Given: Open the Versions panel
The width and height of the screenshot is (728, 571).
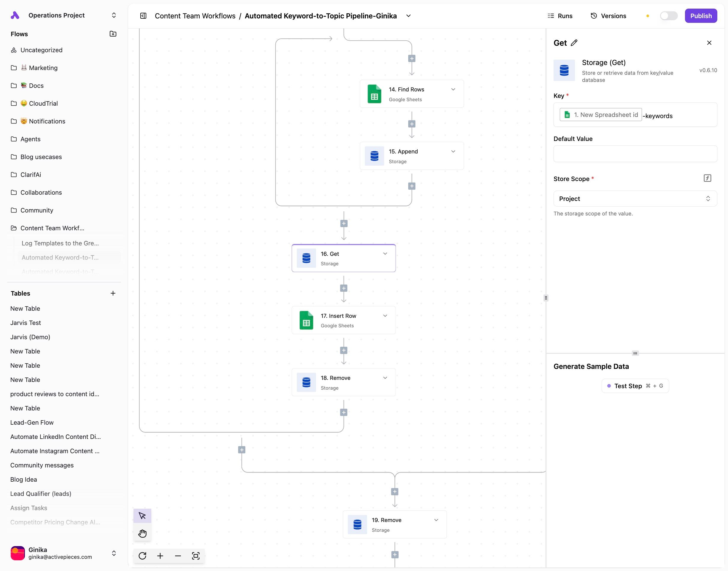Looking at the screenshot, I should tap(608, 16).
